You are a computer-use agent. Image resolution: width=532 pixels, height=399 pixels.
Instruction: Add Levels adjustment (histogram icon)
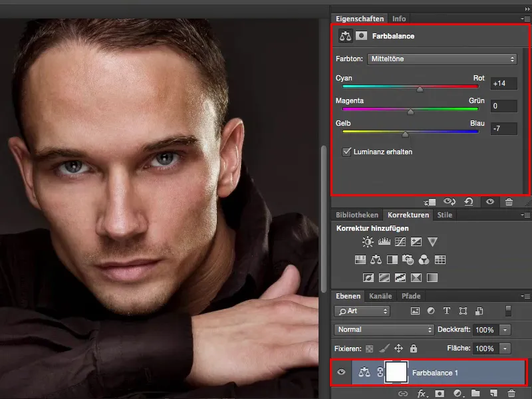384,241
